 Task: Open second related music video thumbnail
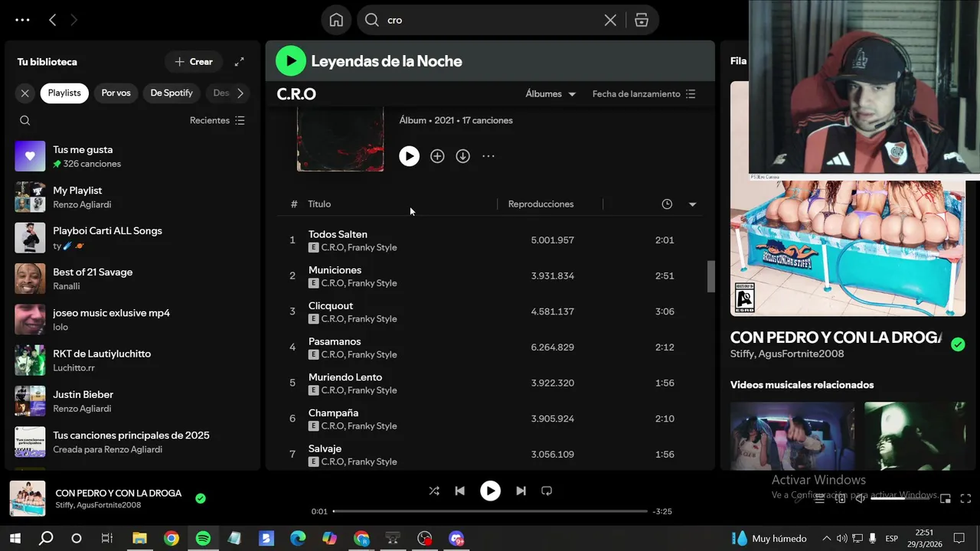pyautogui.click(x=915, y=436)
